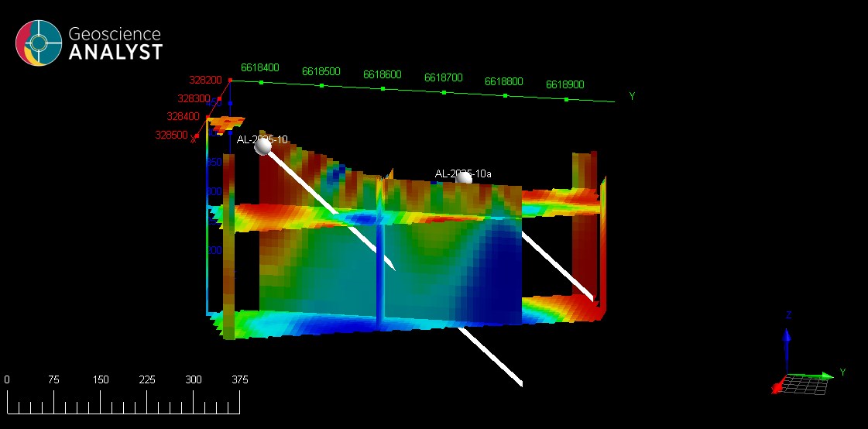Click the 6618400 northing tick label

coord(260,68)
